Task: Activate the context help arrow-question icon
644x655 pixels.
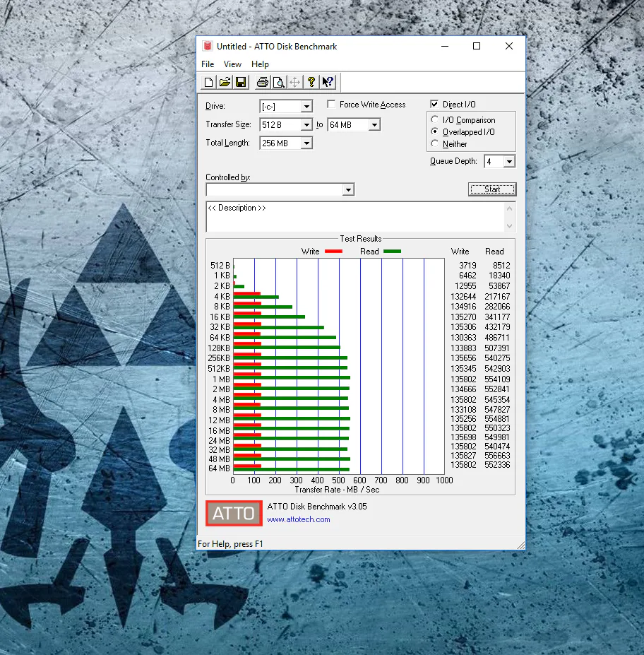Action: point(328,82)
